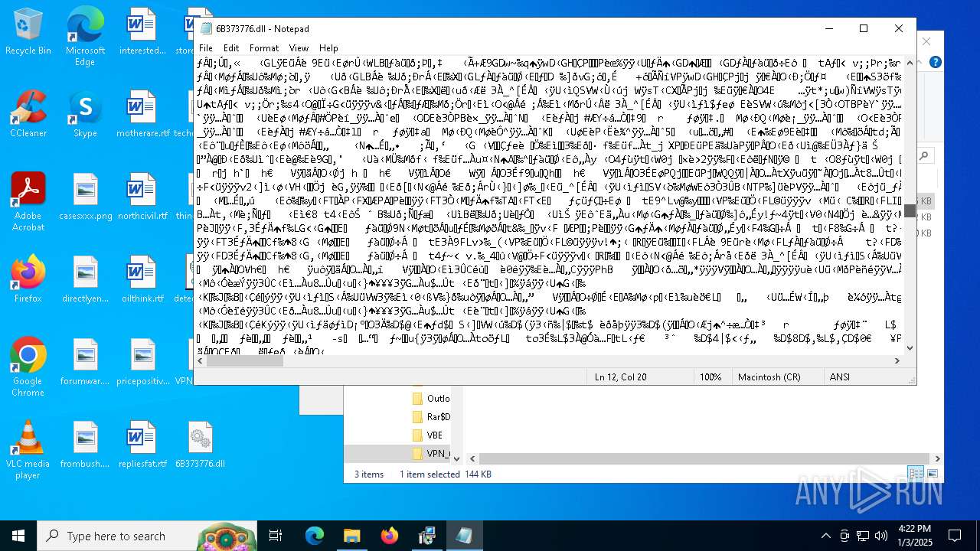Click '1 item selected' in Explorer status bar
The image size is (980, 551).
430,474
